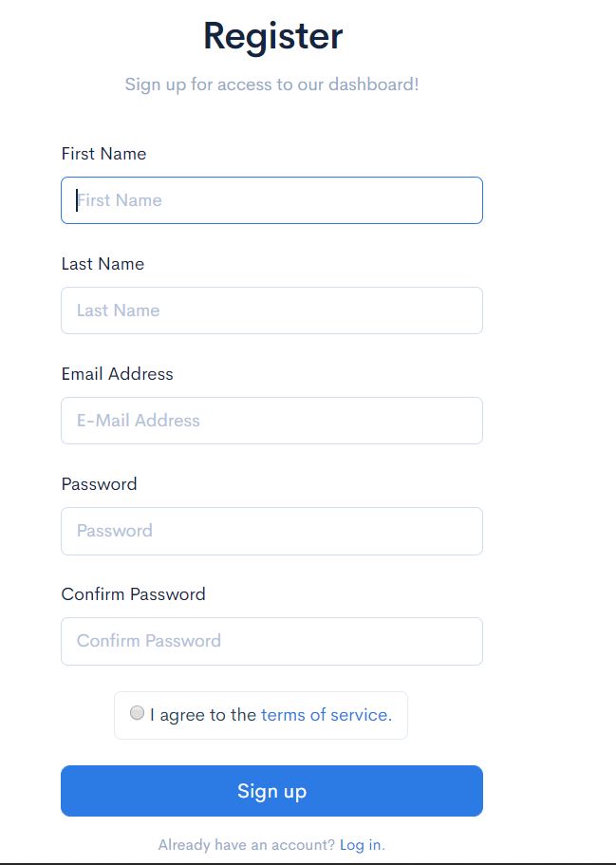Click the Password field label
The width and height of the screenshot is (616, 865).
99,484
